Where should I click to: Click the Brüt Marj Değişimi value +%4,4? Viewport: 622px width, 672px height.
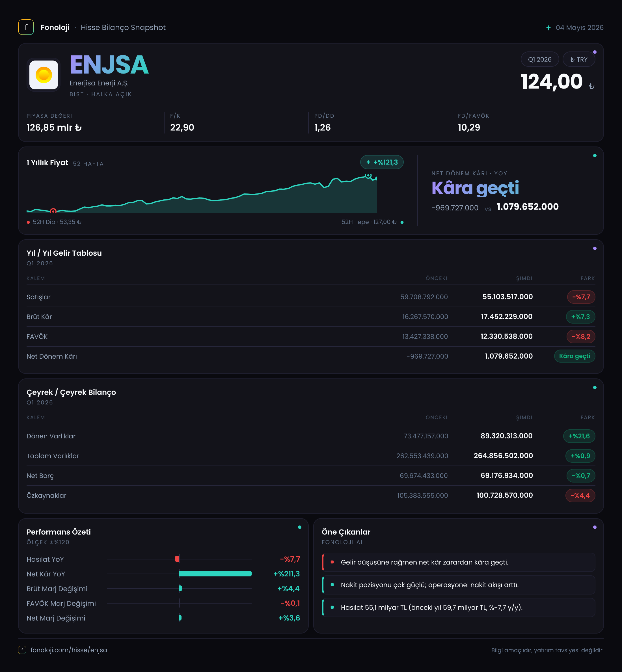tap(288, 589)
